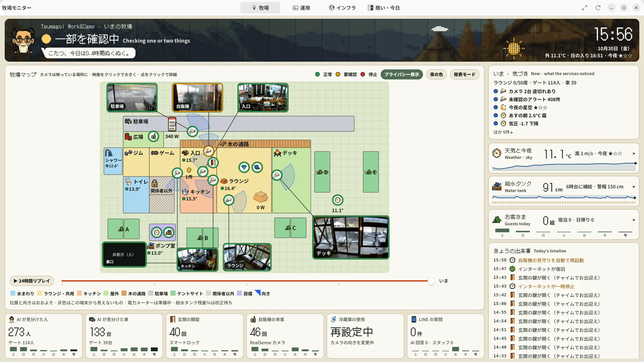The width and height of the screenshot is (644, 362).
Task: Click the AI が見分けた人 stat card
Action: point(44,336)
